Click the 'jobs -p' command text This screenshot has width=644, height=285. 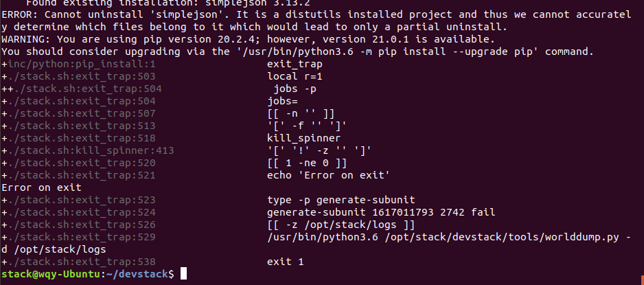click(x=295, y=89)
